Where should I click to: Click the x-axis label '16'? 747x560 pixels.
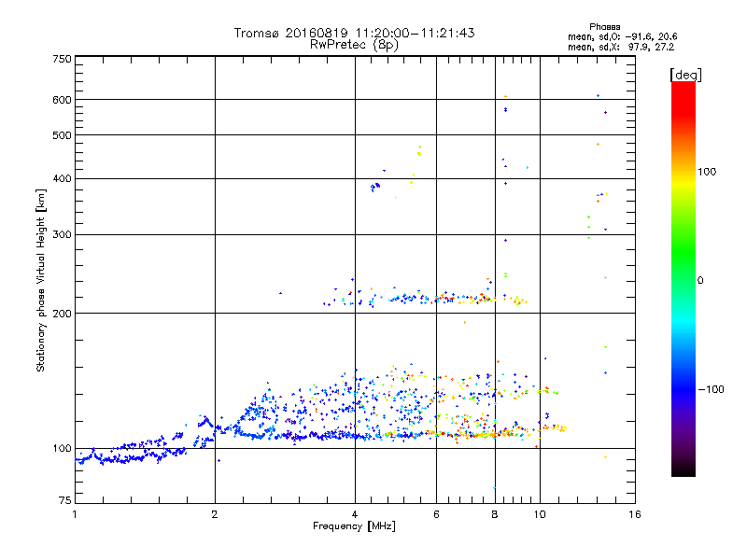[x=635, y=514]
